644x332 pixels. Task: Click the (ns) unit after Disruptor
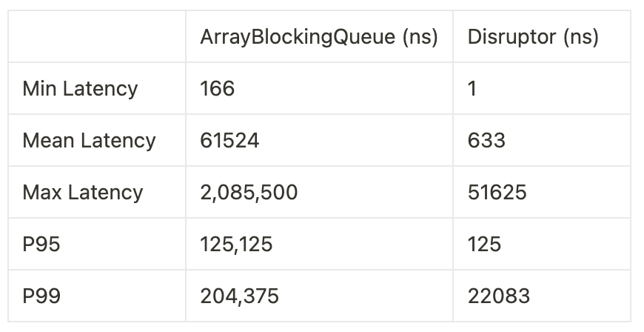580,36
